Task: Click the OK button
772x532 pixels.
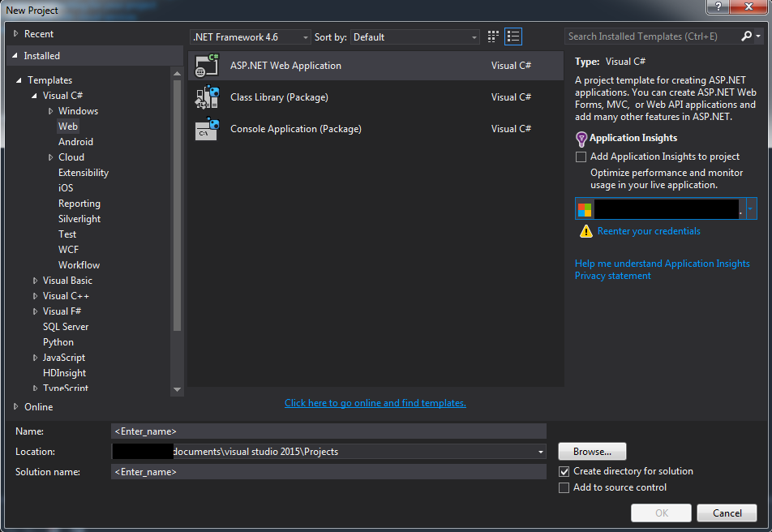Action: tap(661, 513)
